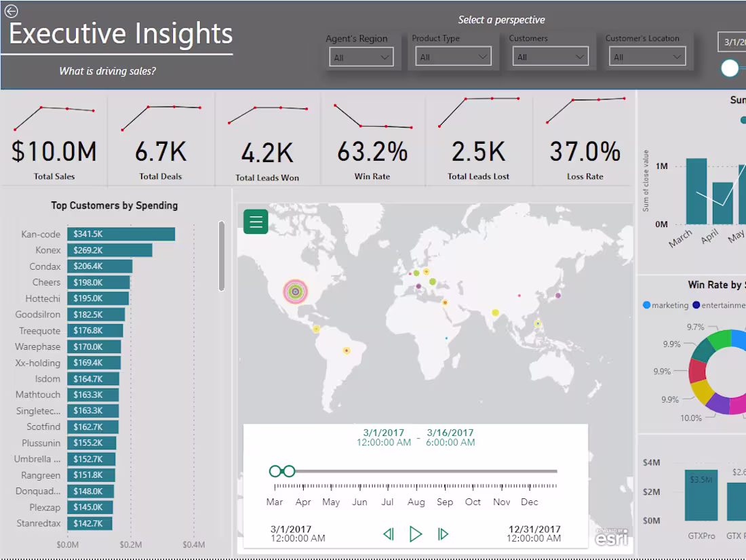The width and height of the screenshot is (746, 560).
Task: Select the Win Rate KPI tile
Action: 373,139
